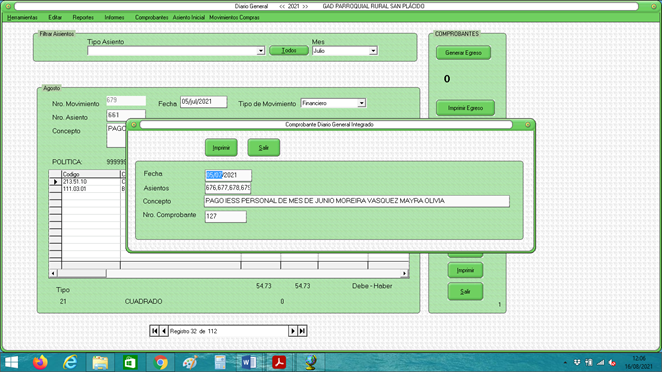The image size is (662, 372).
Task: Open Adobe Acrobat Reader taskbar icon
Action: [279, 362]
